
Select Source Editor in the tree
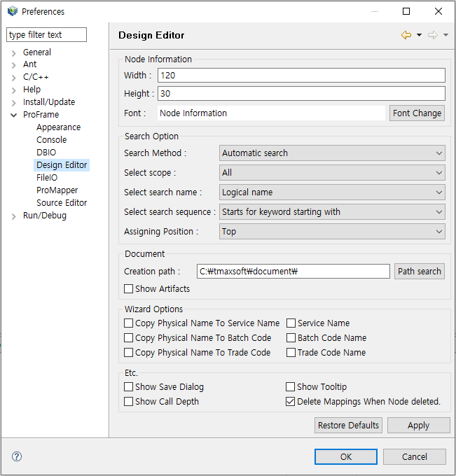coord(62,203)
